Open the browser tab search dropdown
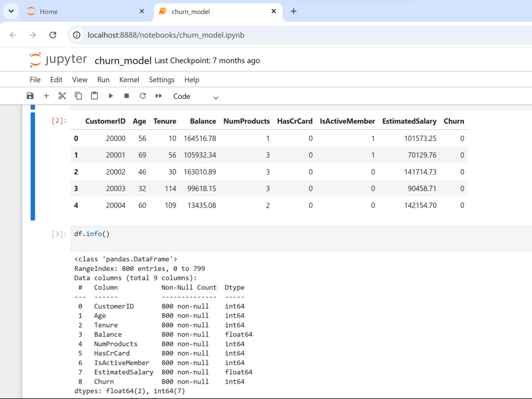This screenshot has height=399, width=532. tap(11, 11)
